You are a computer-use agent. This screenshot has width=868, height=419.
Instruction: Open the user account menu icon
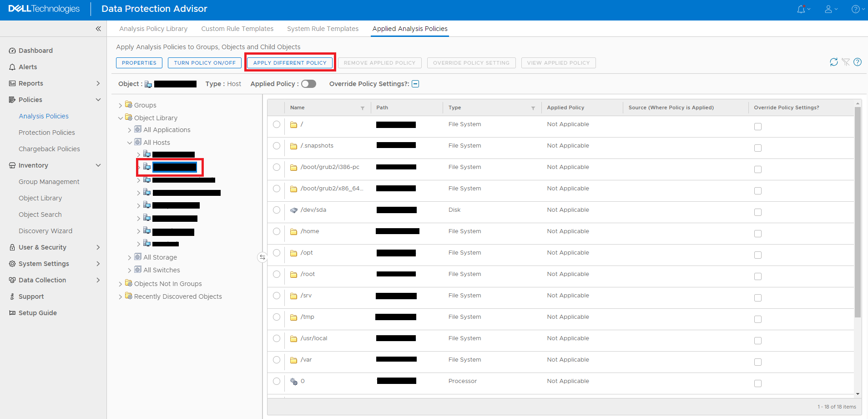click(x=828, y=9)
